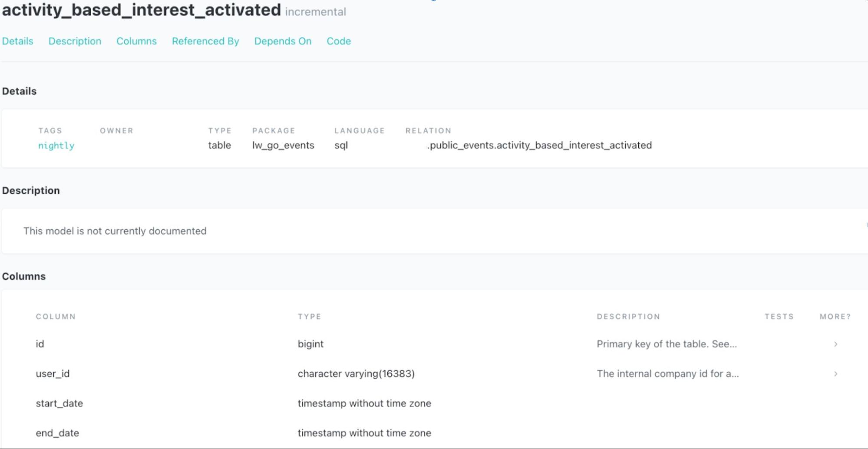
Task: Click the TESTS column header
Action: click(x=779, y=317)
